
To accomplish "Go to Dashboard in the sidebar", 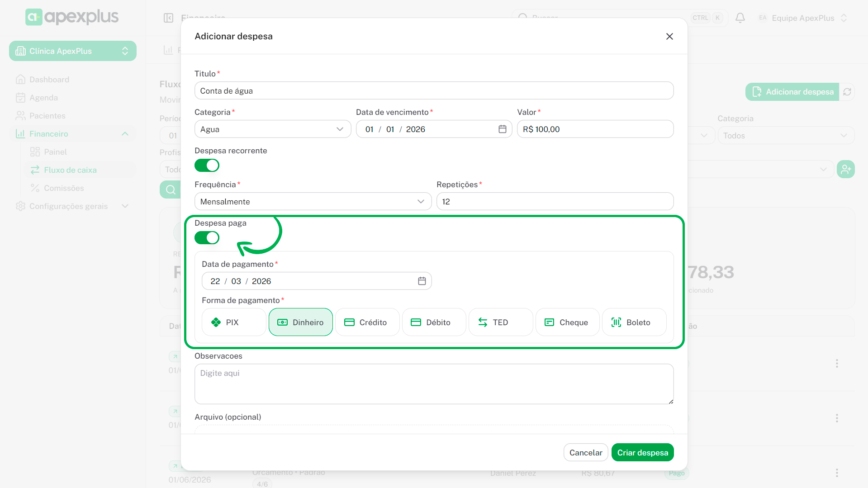I will click(x=49, y=80).
